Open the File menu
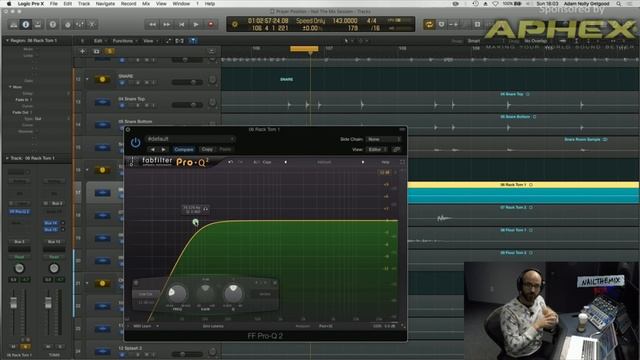The height and width of the screenshot is (360, 640). [53, 4]
